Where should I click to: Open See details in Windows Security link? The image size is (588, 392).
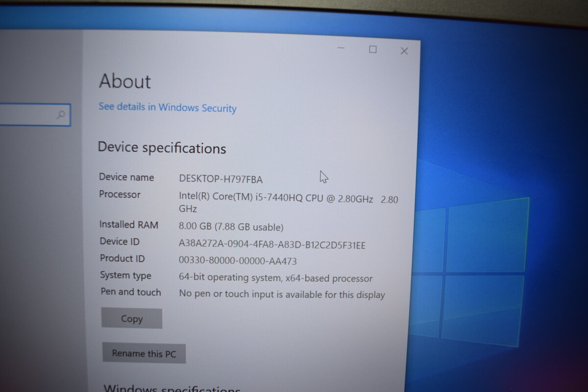[x=168, y=107]
